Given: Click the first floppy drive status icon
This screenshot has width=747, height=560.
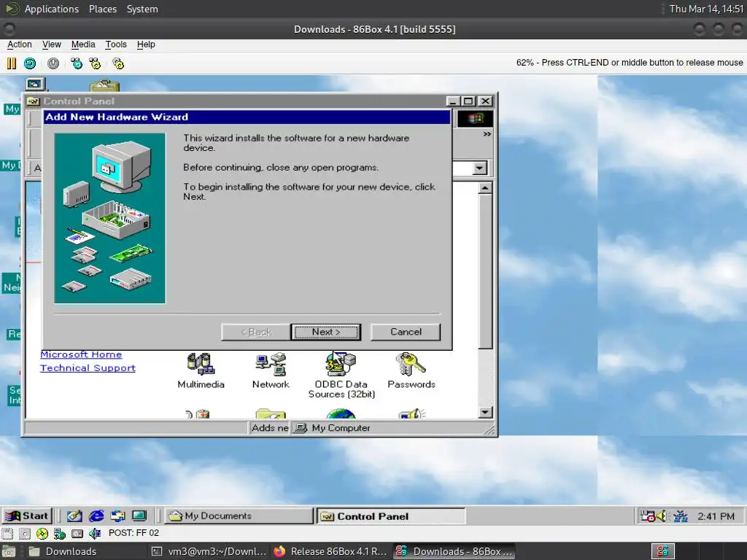Looking at the screenshot, I should point(7,533).
